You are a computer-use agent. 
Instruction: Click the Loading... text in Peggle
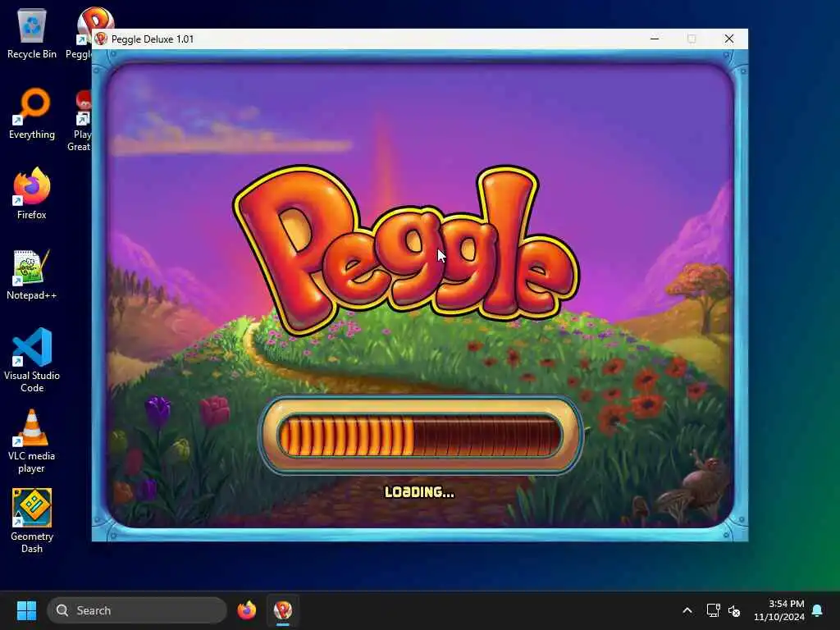[x=419, y=492]
